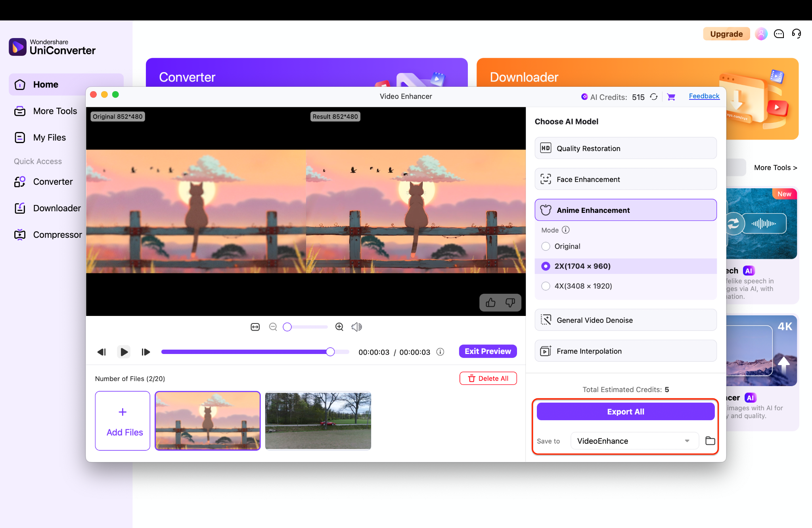This screenshot has height=528, width=812.
Task: Click the thumbs up on the preview
Action: [x=490, y=302]
